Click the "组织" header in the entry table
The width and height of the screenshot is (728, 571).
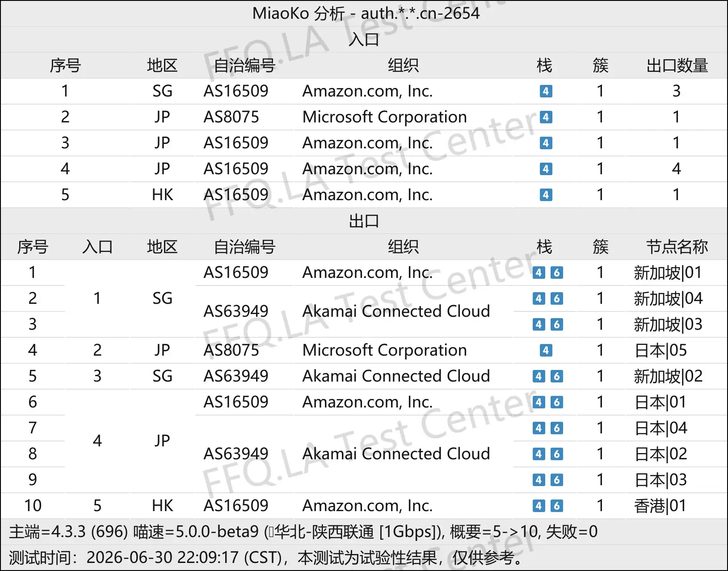pyautogui.click(x=403, y=66)
